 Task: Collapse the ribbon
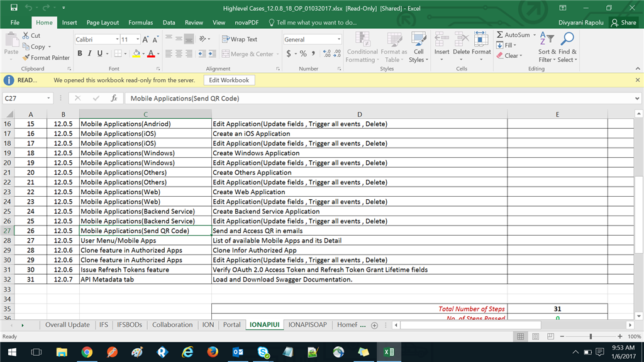point(638,69)
